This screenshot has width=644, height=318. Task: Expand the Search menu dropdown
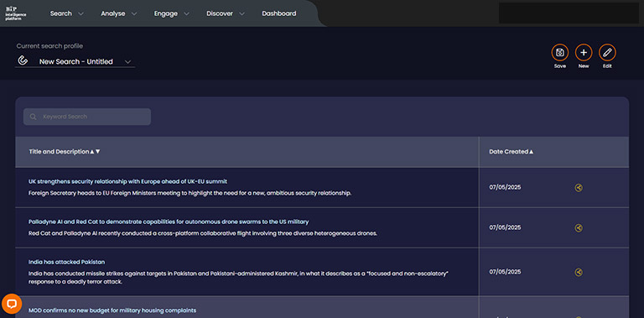click(x=80, y=13)
